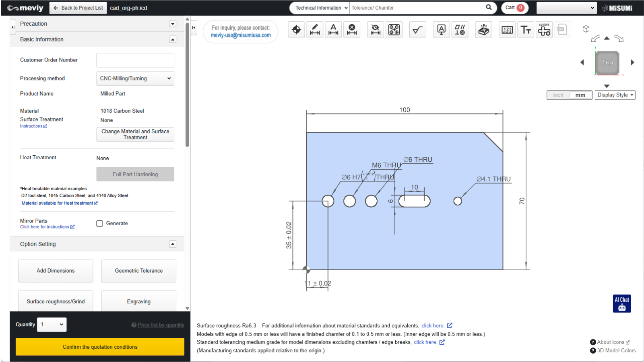
Task: Enable the Mirror Parts Generate checkbox
Action: pos(100,224)
